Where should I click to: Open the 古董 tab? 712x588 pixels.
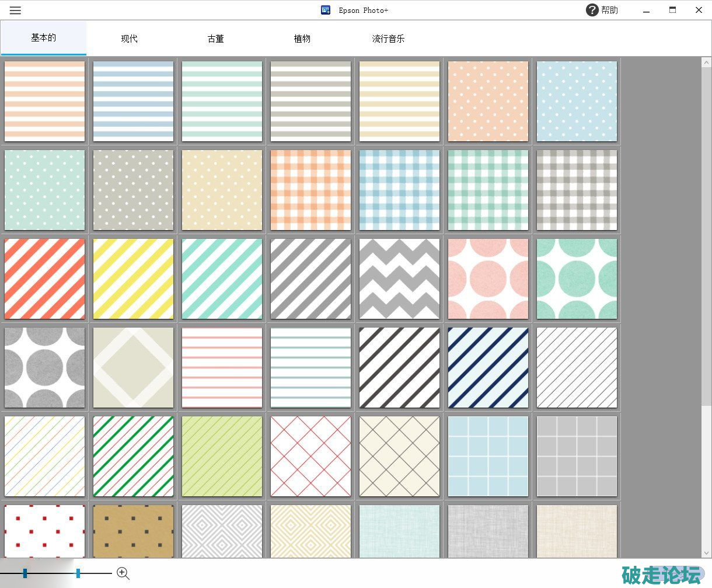point(216,39)
